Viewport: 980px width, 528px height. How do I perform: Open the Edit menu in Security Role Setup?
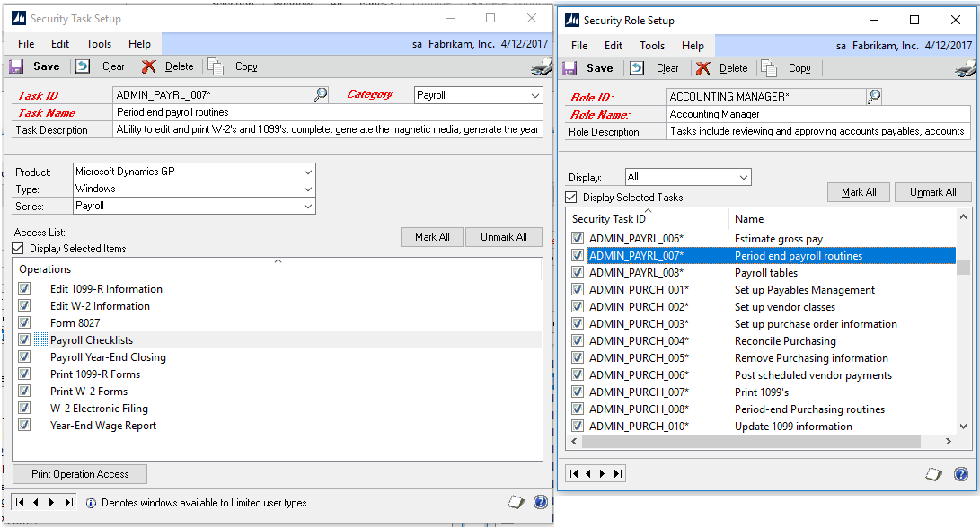click(612, 45)
